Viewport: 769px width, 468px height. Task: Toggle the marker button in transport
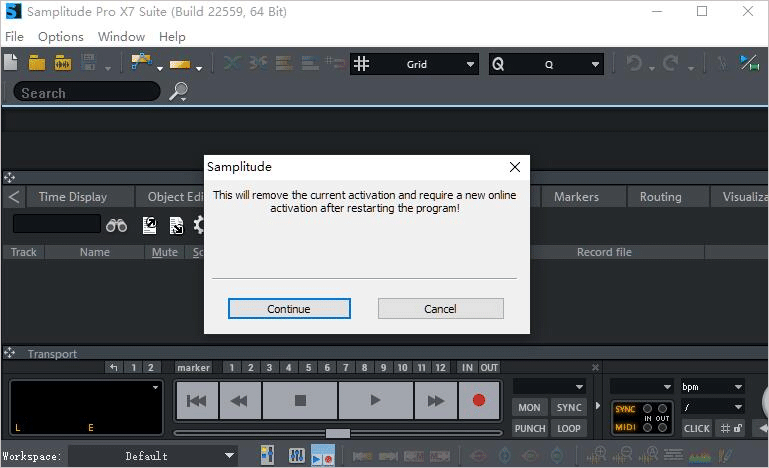tap(193, 367)
